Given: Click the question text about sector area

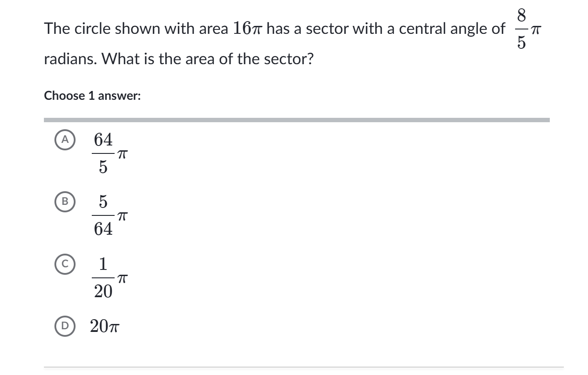Looking at the screenshot, I should [x=220, y=42].
